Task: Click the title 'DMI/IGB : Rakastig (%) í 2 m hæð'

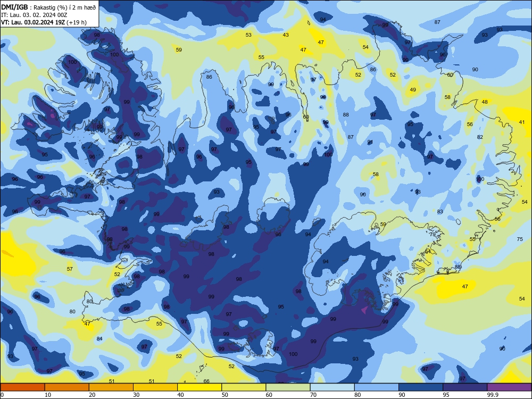Action: point(48,7)
